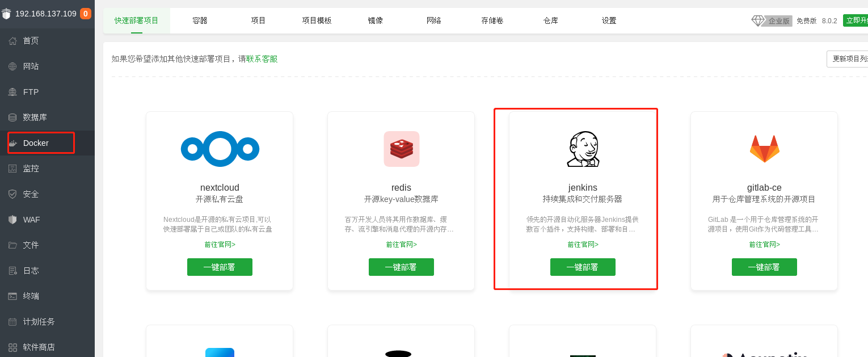868x357 pixels.
Task: Click the FTP sidebar icon
Action: click(x=12, y=92)
